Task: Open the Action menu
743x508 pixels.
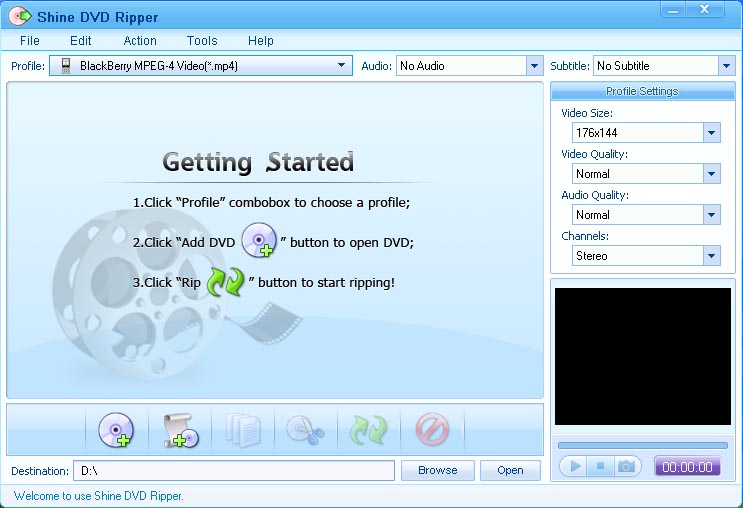Action: pyautogui.click(x=140, y=41)
